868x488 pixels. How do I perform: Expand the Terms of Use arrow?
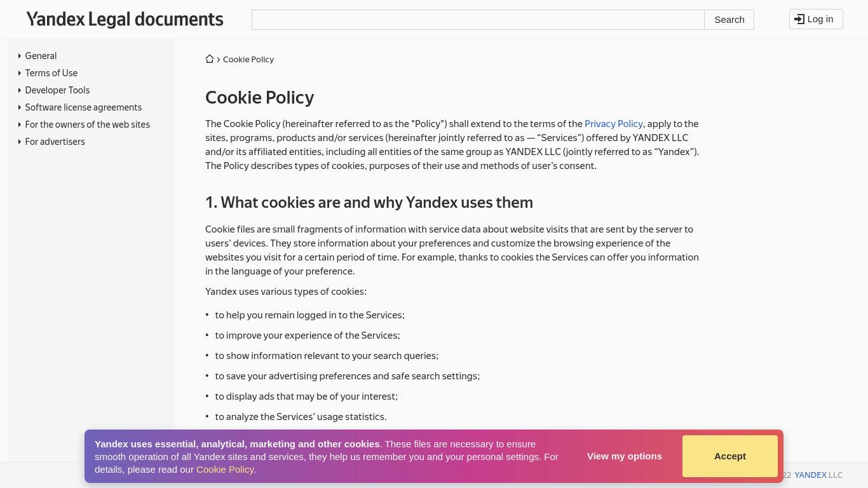click(x=20, y=73)
